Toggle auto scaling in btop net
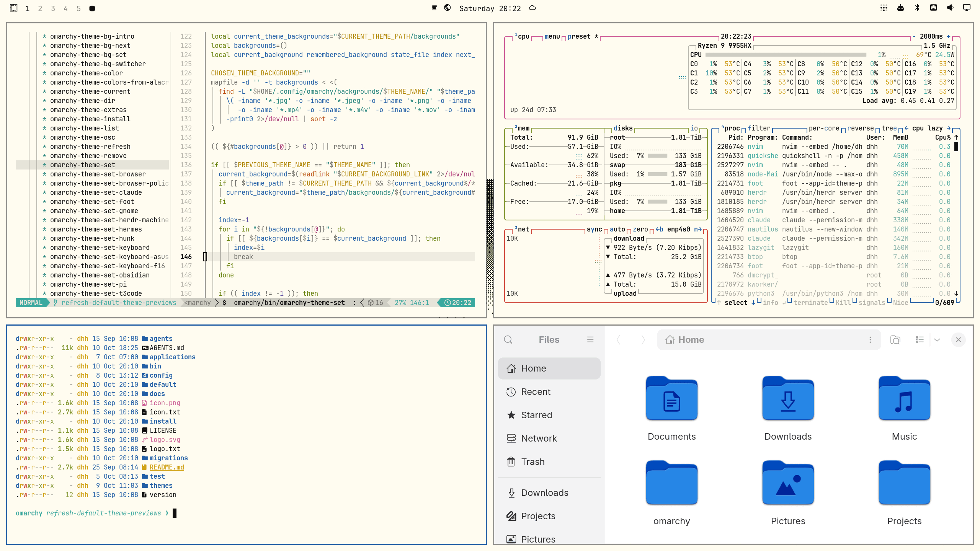Viewport: 980px width, 551px height. [617, 229]
